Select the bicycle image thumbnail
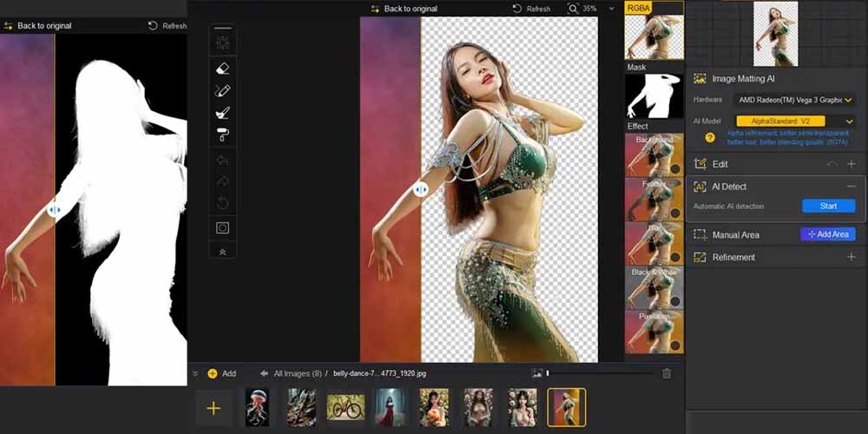 (345, 407)
